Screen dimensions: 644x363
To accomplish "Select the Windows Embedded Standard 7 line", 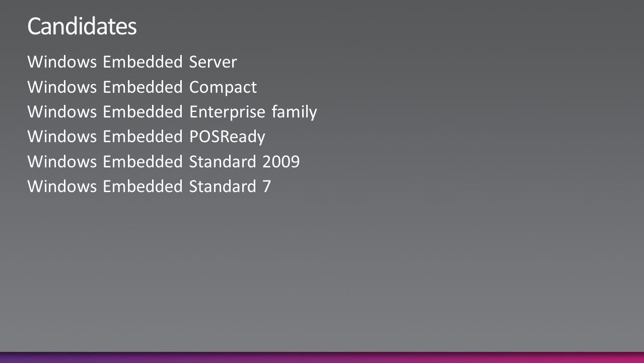I will 149,187.
